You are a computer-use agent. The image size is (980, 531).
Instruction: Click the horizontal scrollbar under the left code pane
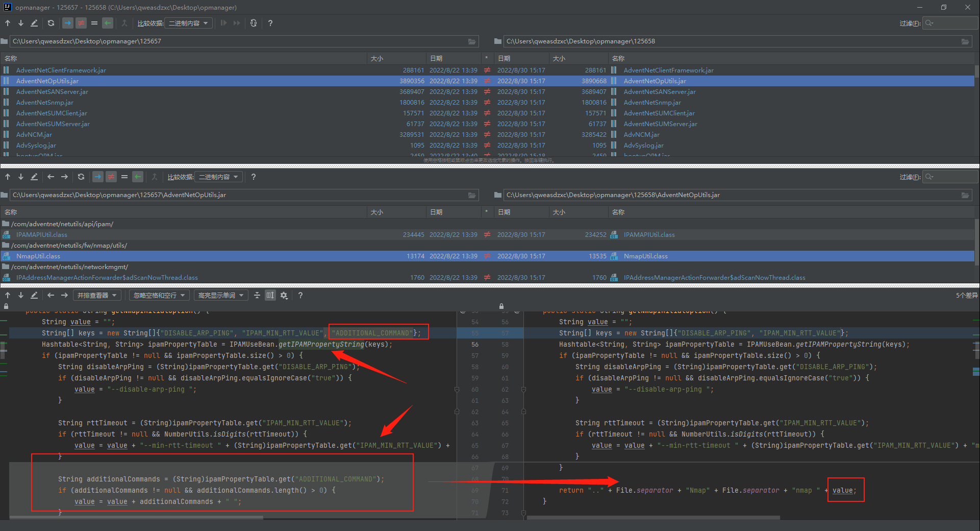tap(136, 517)
